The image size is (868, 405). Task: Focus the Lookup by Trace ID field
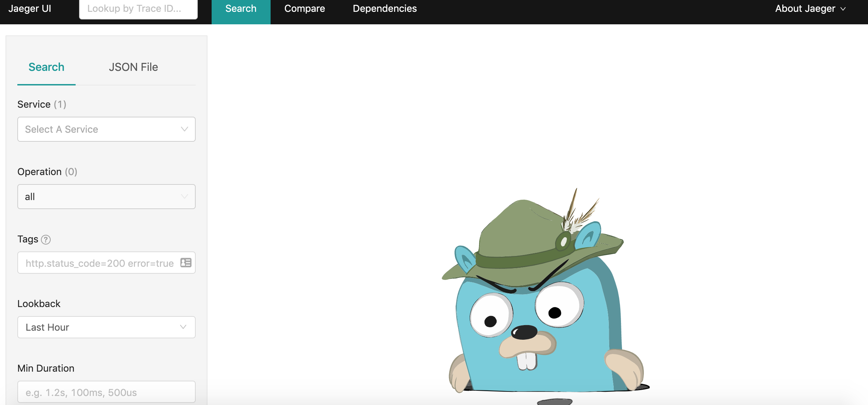pyautogui.click(x=138, y=9)
